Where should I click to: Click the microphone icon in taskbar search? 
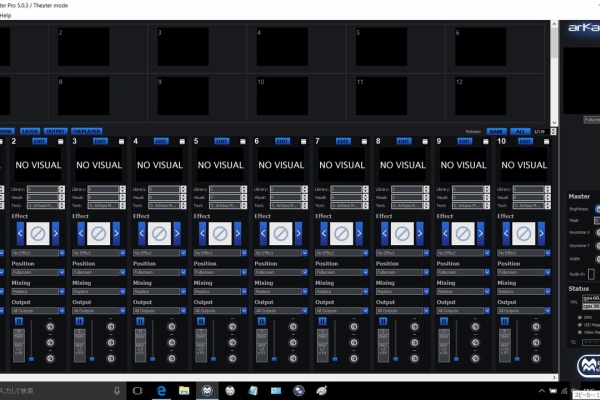(x=117, y=390)
